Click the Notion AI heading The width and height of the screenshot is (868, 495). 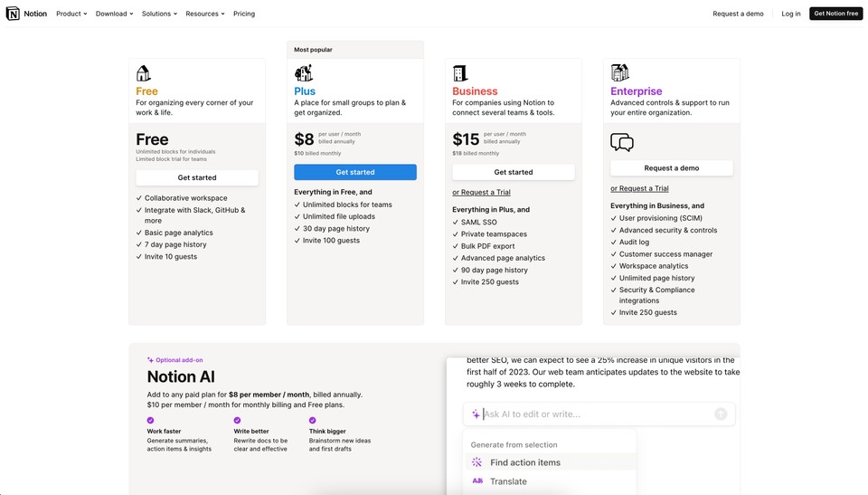click(181, 377)
